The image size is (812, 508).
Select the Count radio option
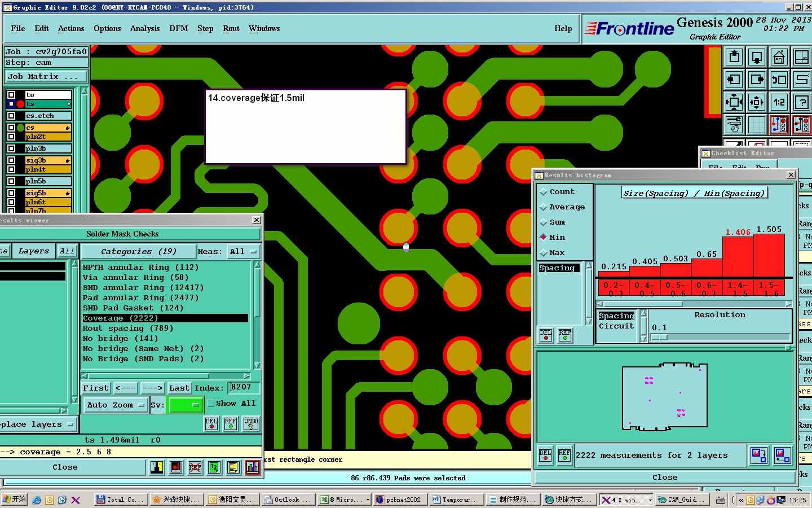click(x=544, y=192)
